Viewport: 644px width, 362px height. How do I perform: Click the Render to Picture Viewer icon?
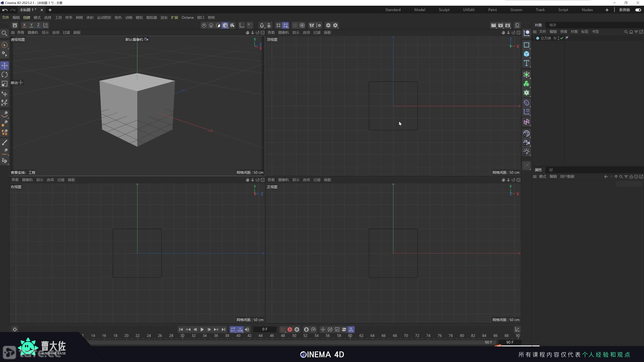point(501,25)
